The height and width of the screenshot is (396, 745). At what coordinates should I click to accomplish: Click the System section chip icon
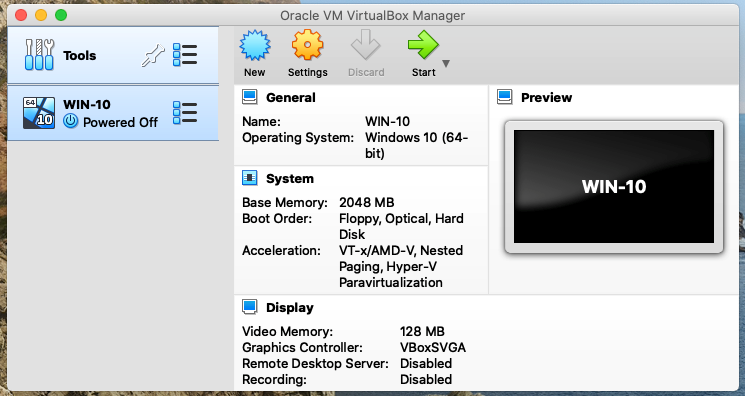(250, 178)
